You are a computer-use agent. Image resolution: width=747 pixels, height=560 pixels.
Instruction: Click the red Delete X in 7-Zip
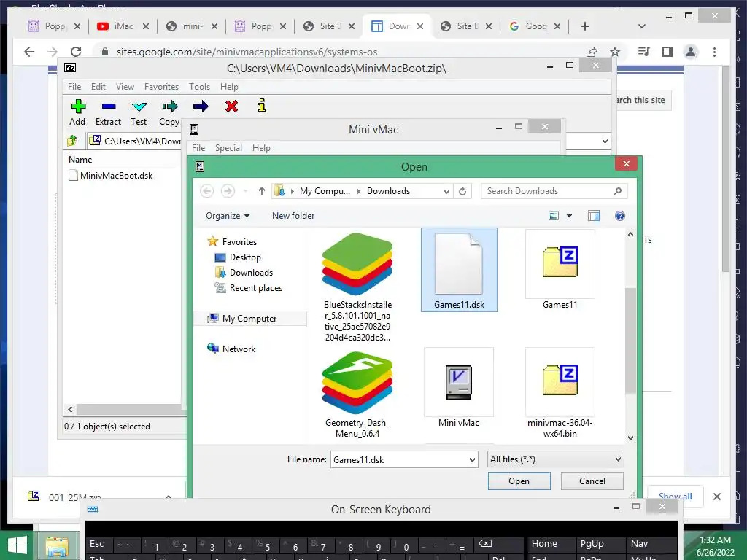[x=231, y=106]
